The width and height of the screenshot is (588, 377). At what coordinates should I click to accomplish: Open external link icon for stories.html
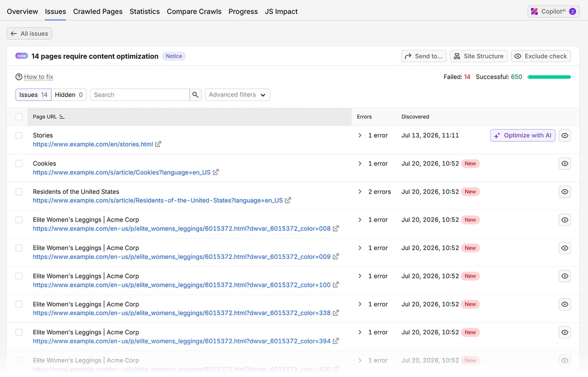[x=158, y=144]
